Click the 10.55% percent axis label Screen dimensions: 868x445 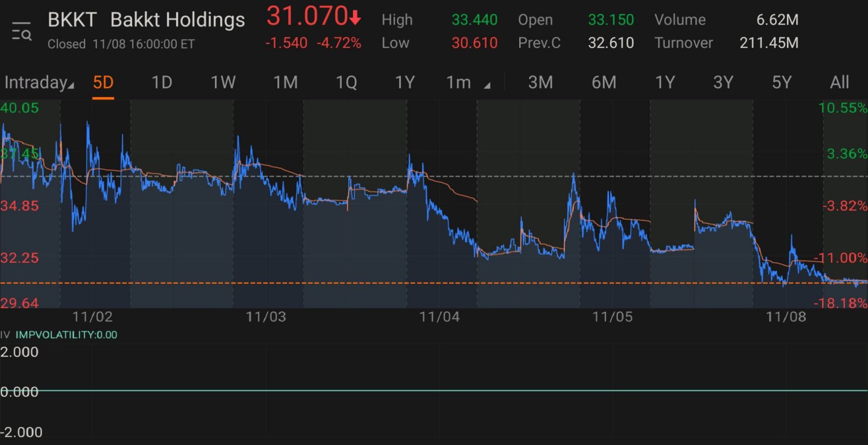tap(843, 108)
